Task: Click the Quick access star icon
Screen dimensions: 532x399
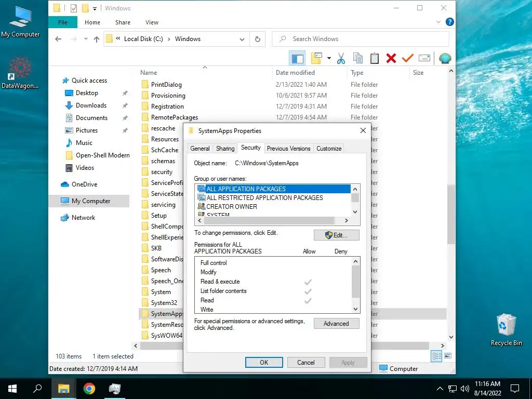Action: click(x=65, y=81)
